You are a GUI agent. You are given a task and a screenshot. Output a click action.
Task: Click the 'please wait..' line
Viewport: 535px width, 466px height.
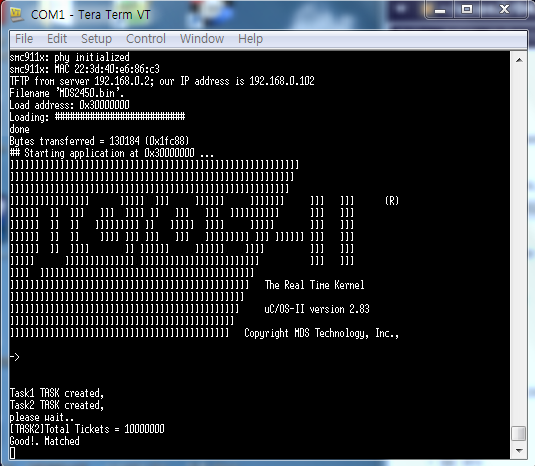[x=42, y=417]
